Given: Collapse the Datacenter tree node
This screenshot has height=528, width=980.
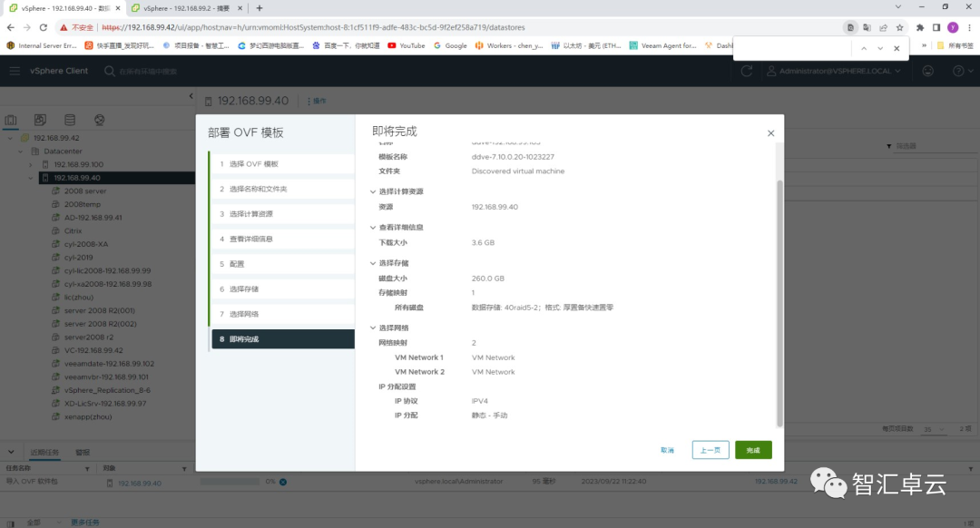Looking at the screenshot, I should 21,152.
